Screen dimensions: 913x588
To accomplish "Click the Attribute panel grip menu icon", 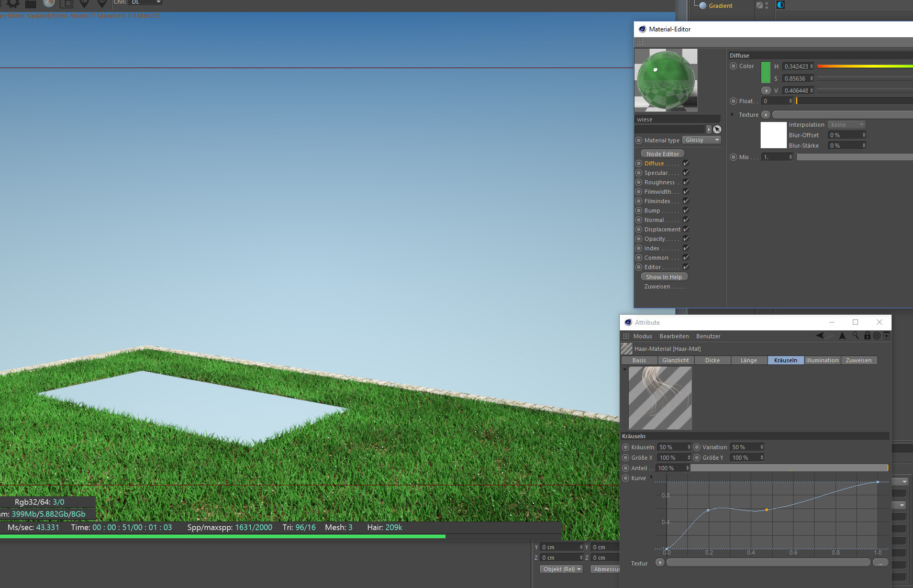I will [x=626, y=336].
